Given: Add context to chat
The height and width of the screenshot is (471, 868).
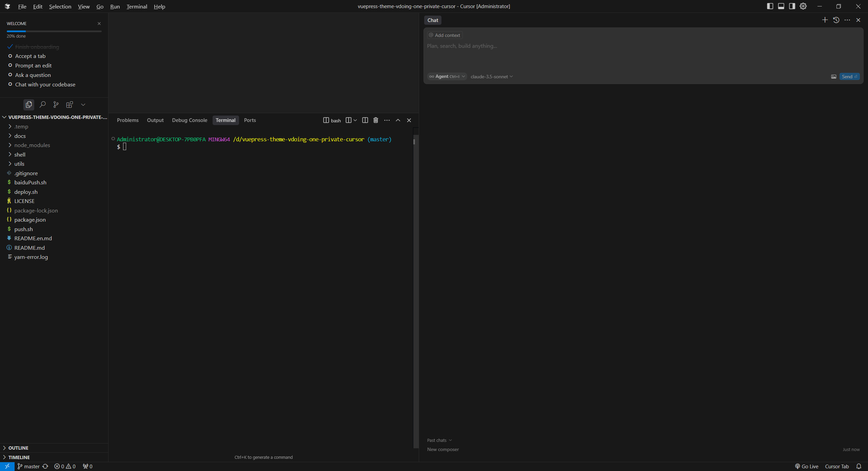Looking at the screenshot, I should 445,35.
